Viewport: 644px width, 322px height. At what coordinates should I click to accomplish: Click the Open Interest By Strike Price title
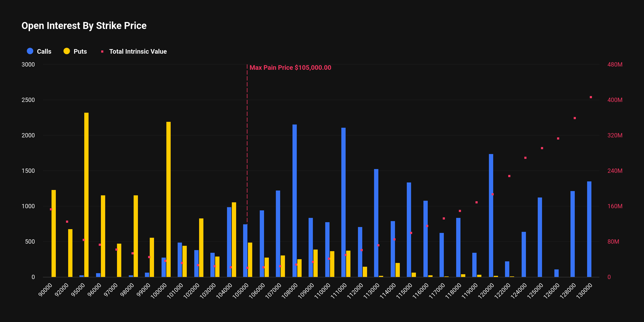tap(84, 26)
